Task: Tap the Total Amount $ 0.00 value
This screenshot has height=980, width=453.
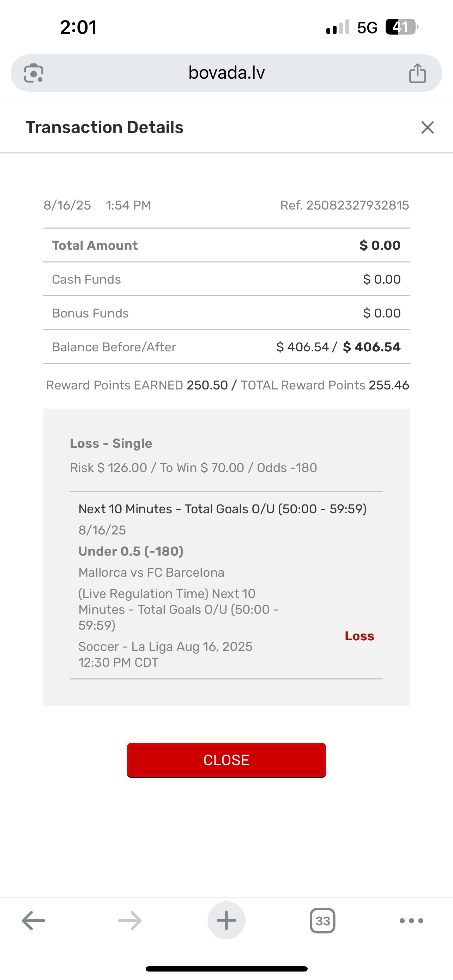Action: pyautogui.click(x=380, y=246)
